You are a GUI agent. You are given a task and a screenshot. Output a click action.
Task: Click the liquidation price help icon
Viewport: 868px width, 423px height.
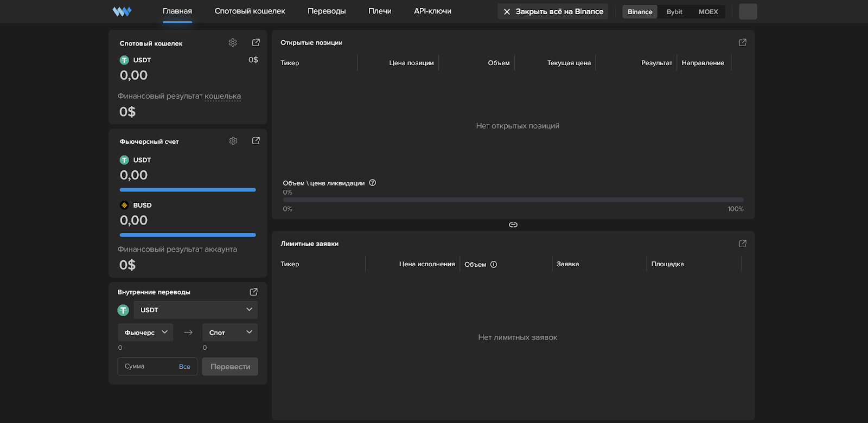[x=373, y=183]
